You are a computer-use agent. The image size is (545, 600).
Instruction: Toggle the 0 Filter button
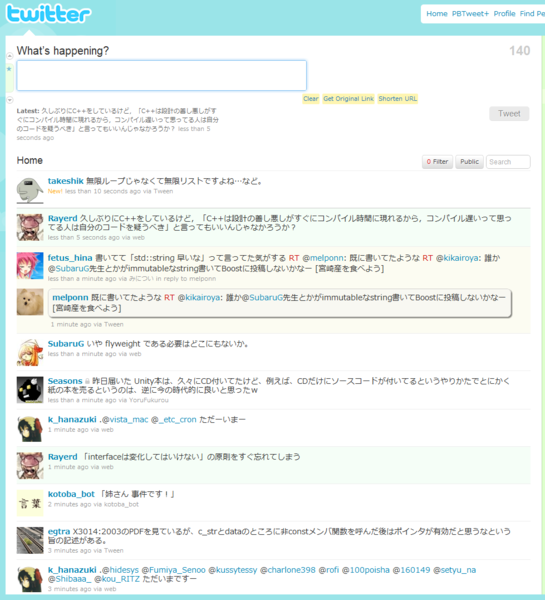[x=437, y=162]
